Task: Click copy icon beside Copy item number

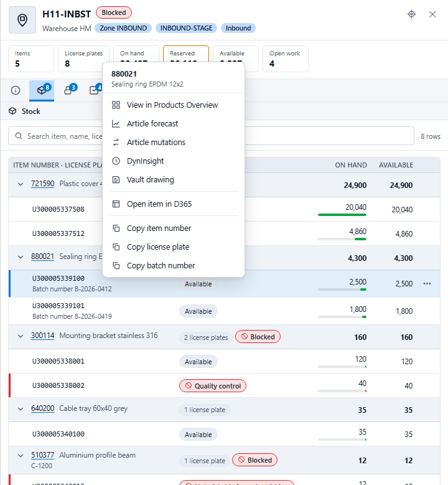Action: click(x=116, y=228)
